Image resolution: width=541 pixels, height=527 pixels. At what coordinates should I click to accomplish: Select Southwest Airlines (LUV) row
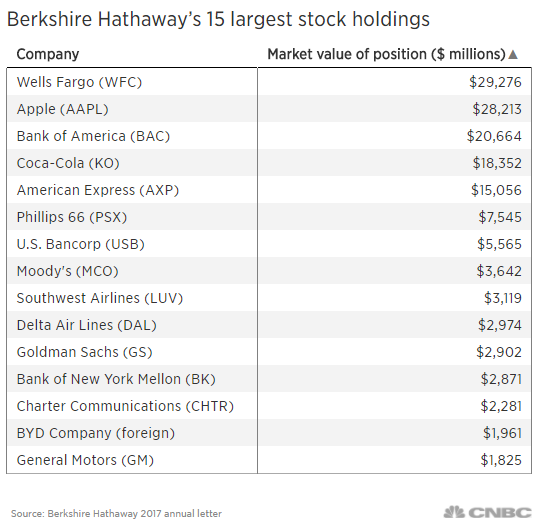[269, 298]
